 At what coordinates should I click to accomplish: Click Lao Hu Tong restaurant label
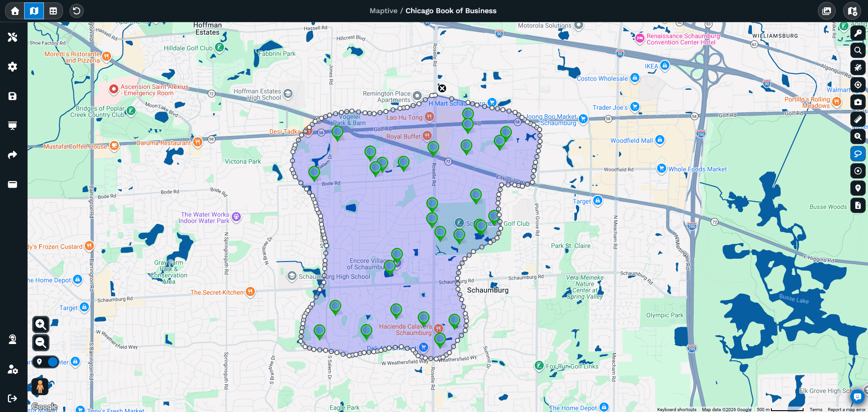404,117
